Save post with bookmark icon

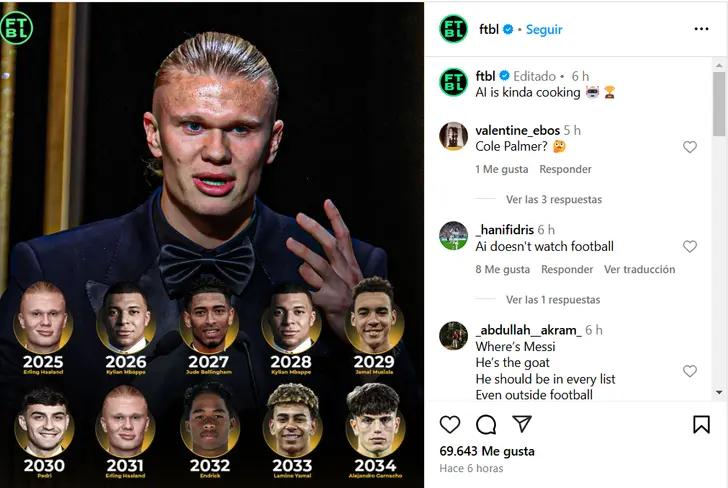click(701, 424)
